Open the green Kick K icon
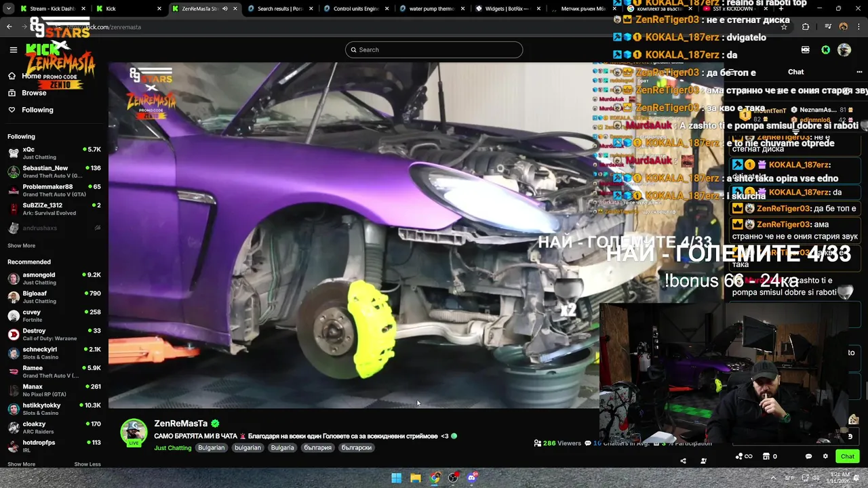 825,49
